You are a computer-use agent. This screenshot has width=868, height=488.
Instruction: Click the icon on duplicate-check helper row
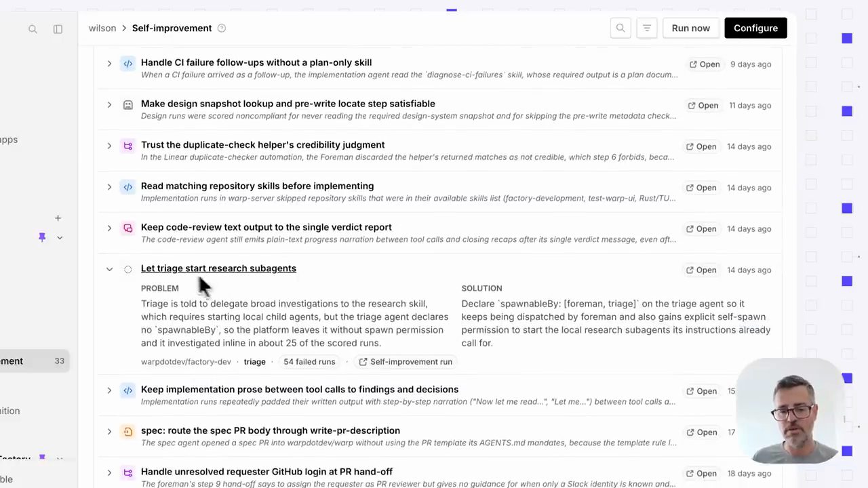(x=127, y=146)
